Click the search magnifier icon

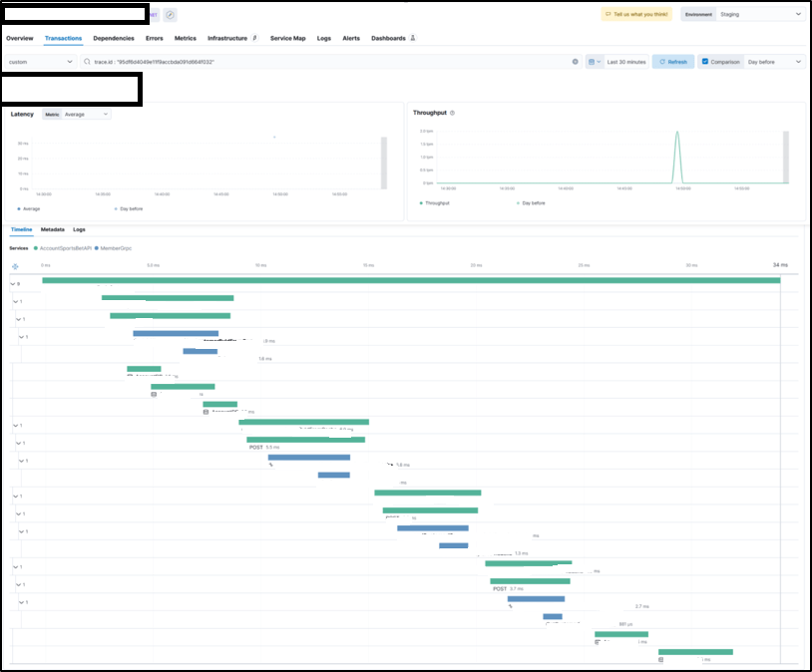(88, 62)
